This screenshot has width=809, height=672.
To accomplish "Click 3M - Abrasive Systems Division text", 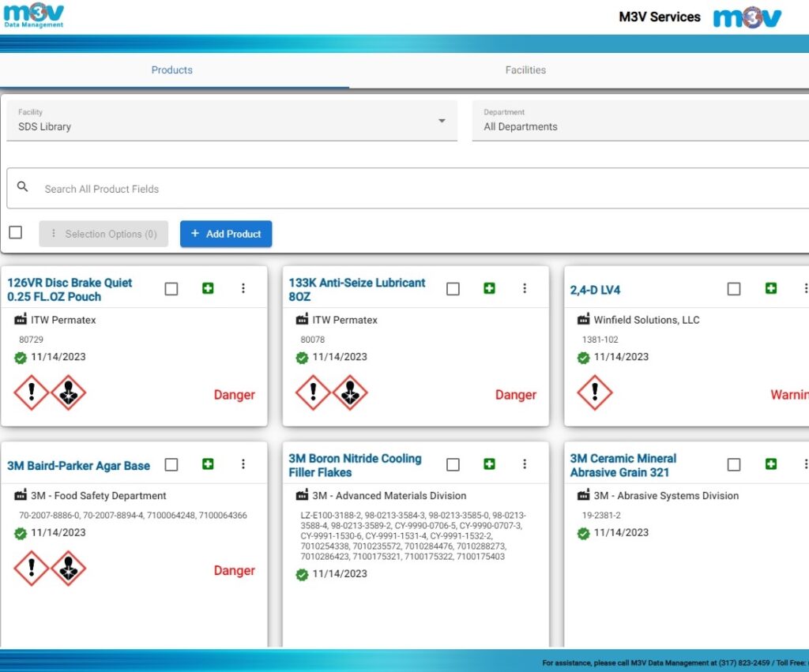I will click(x=666, y=496).
